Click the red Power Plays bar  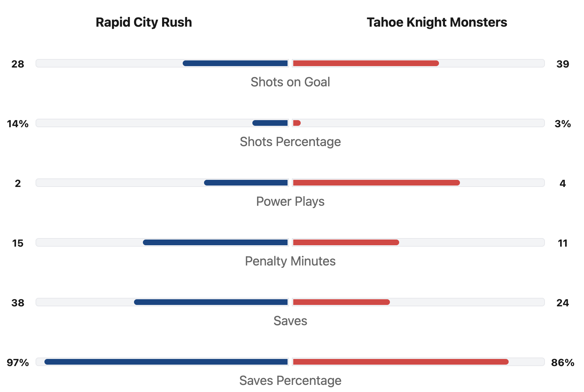click(x=376, y=183)
